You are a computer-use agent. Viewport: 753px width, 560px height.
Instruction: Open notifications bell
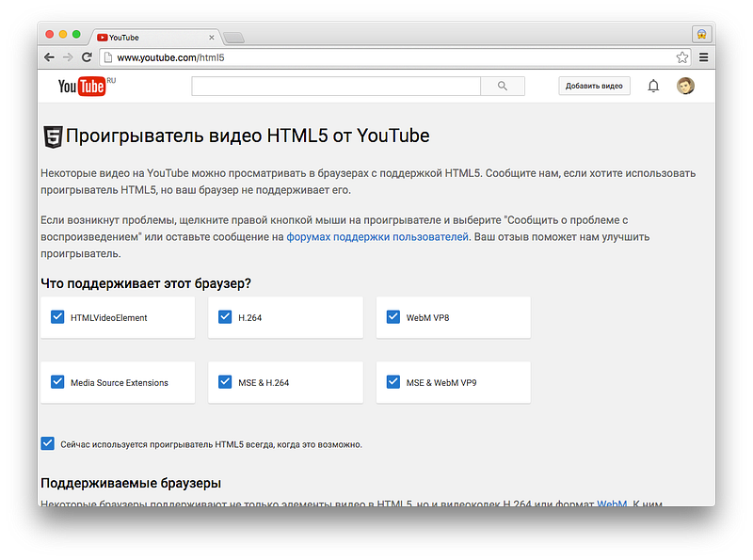(653, 86)
